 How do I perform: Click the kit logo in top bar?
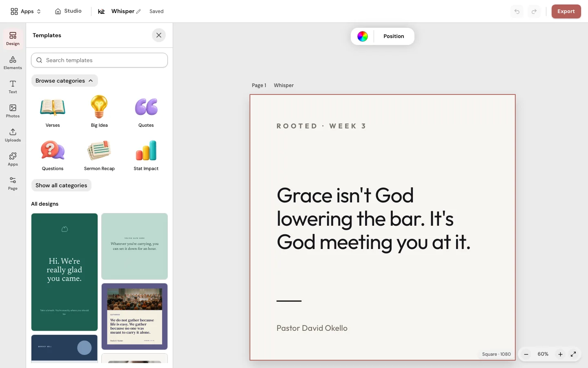[101, 11]
